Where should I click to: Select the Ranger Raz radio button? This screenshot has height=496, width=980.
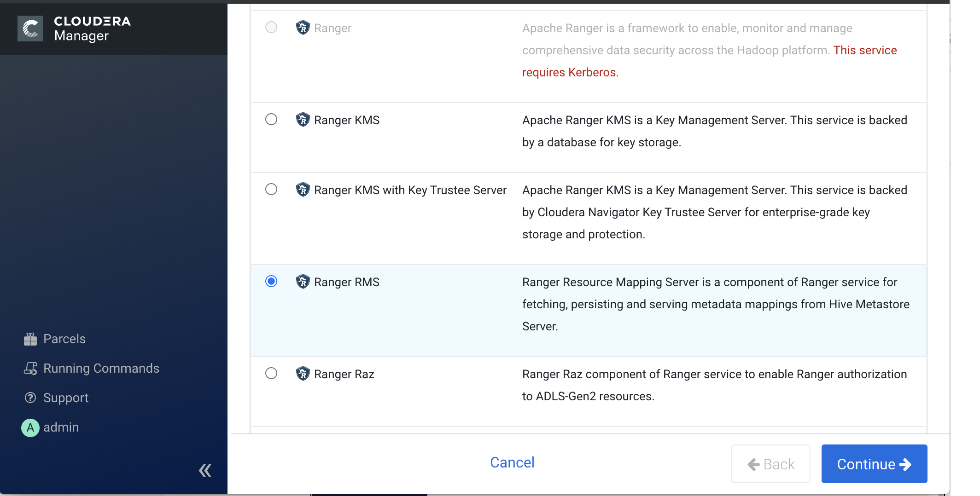click(271, 373)
